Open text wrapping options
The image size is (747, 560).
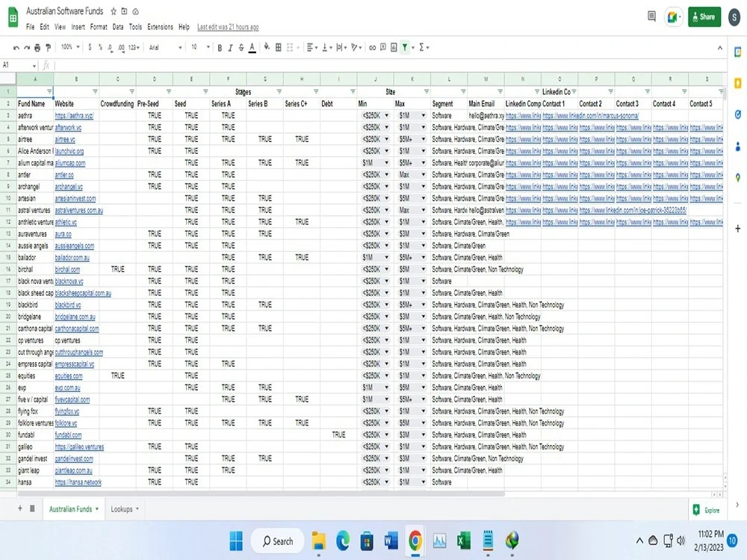341,47
